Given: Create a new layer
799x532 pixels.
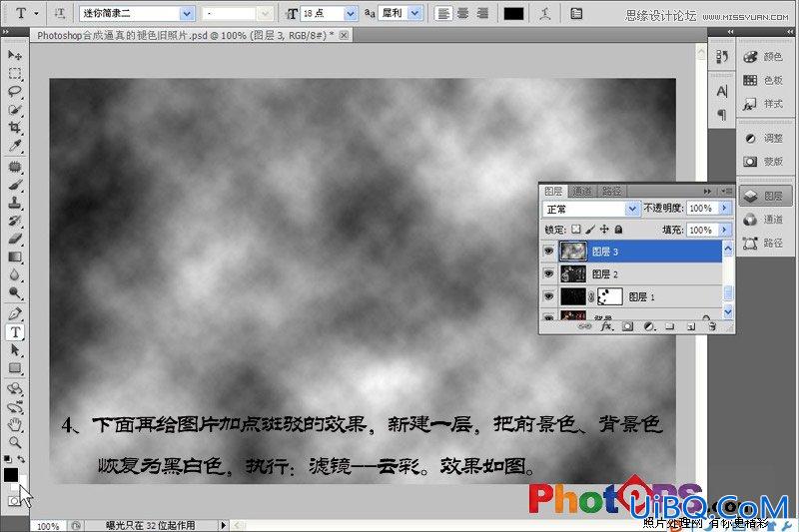Looking at the screenshot, I should [691, 326].
